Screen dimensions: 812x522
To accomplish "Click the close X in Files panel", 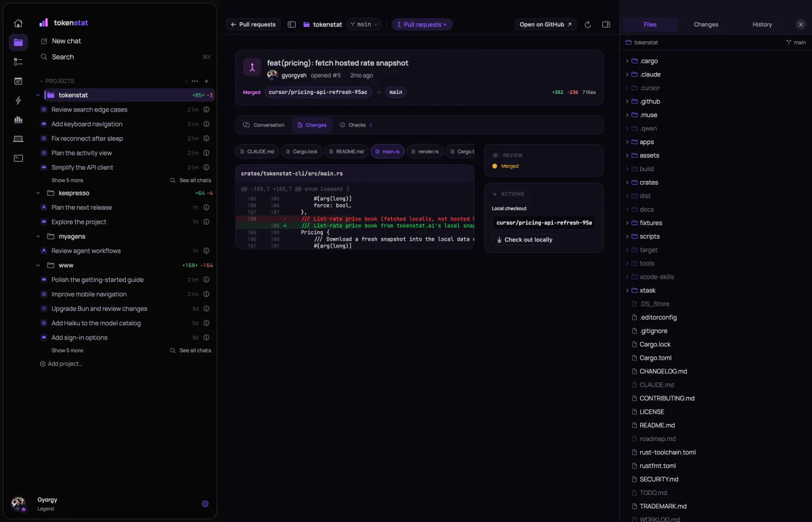I will point(800,24).
